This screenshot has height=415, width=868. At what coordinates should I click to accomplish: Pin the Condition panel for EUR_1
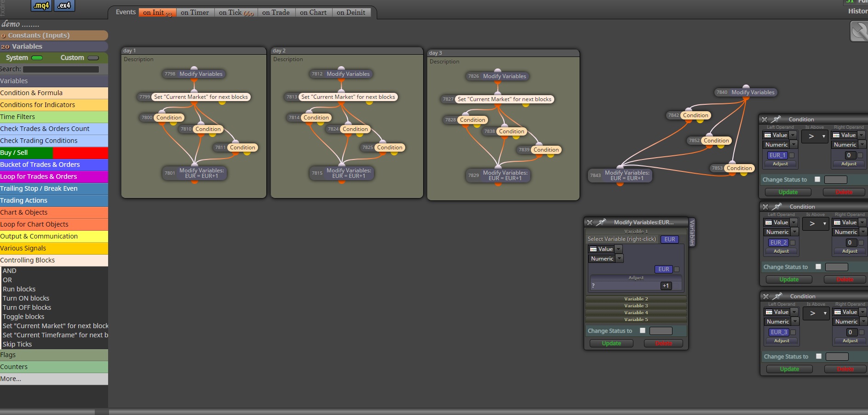(776, 119)
